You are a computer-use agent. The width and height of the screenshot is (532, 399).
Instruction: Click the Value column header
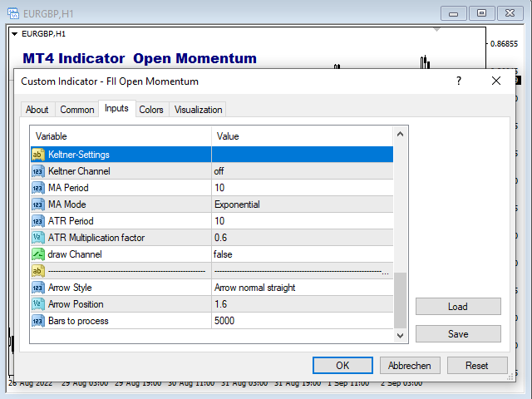pyautogui.click(x=302, y=136)
